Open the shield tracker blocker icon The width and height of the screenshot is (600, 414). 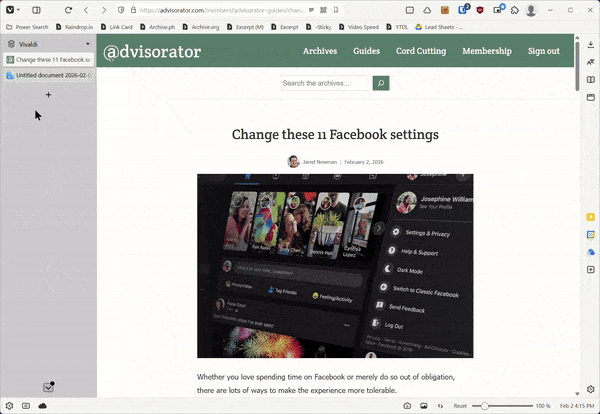[121, 10]
